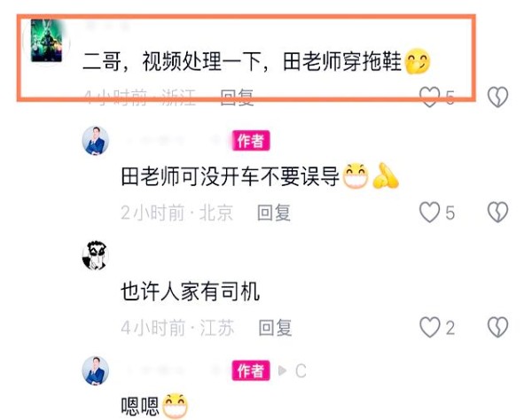Click 回复 under the Beijing reply

tap(274, 213)
